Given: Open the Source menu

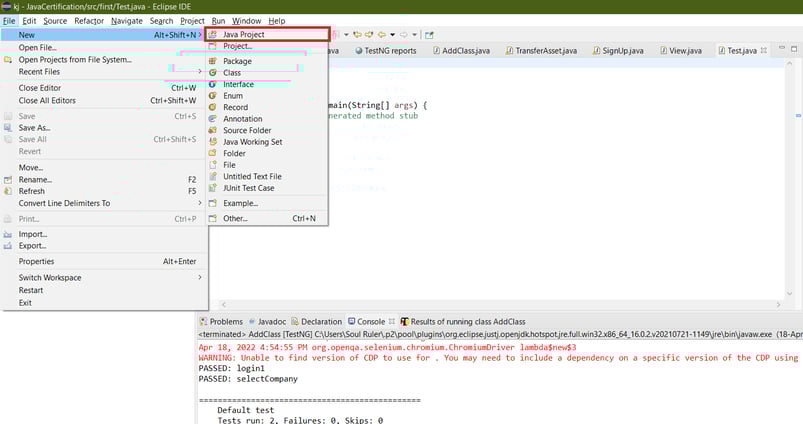Looking at the screenshot, I should (x=55, y=21).
